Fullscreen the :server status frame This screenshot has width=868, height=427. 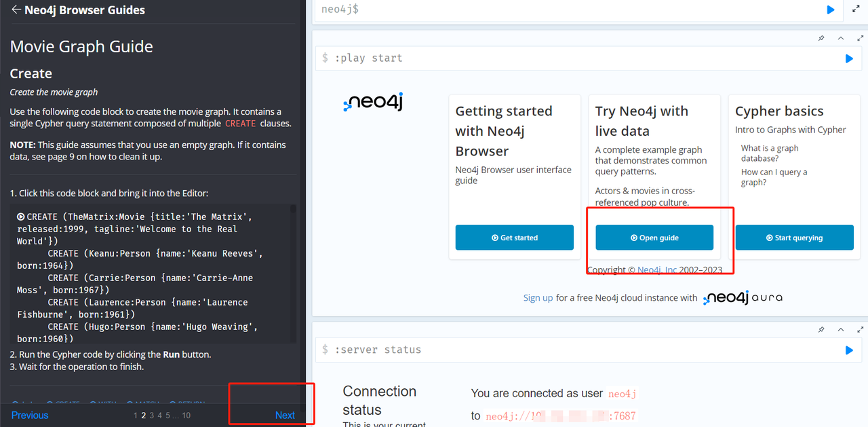pyautogui.click(x=860, y=330)
